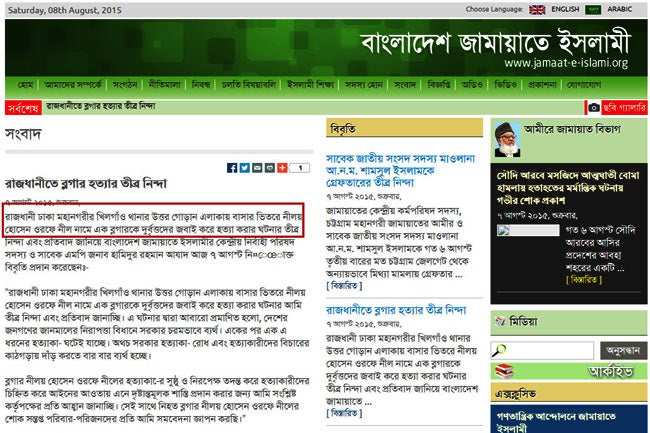Image resolution: width=650 pixels, height=433 pixels.
Task: Open blogger killing headline in বিবৃতি column
Action: point(396,310)
